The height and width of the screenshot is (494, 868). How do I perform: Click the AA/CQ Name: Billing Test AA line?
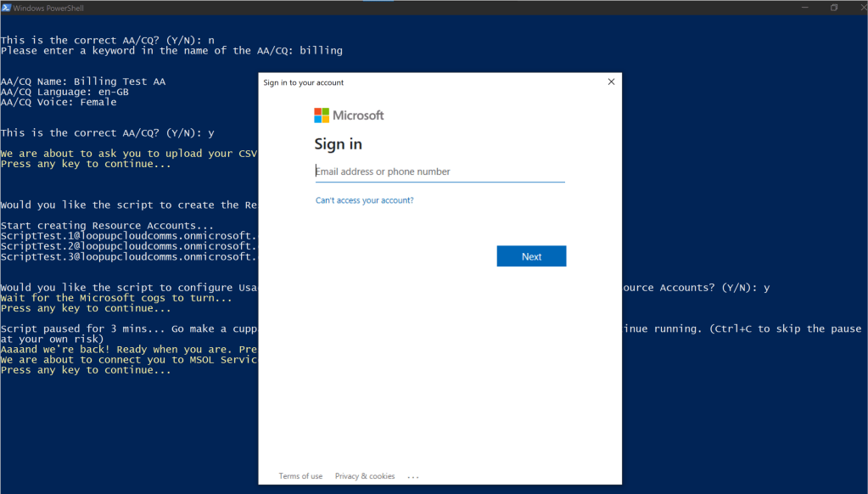click(x=83, y=81)
